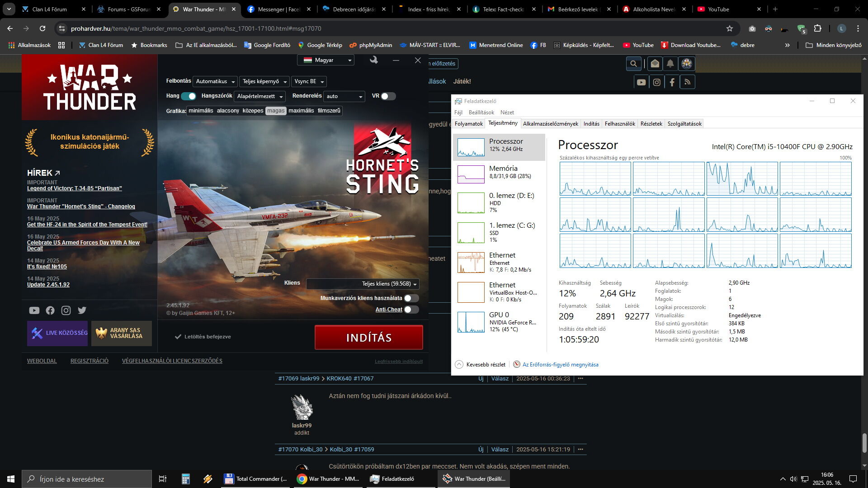The width and height of the screenshot is (868, 488).
Task: Open the calculator taskbar icon
Action: coord(186,479)
